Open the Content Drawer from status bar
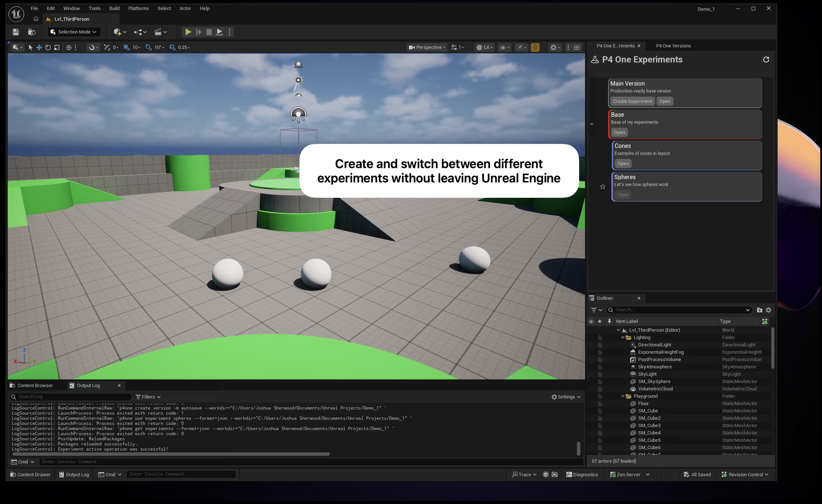822x504 pixels. tap(30, 474)
